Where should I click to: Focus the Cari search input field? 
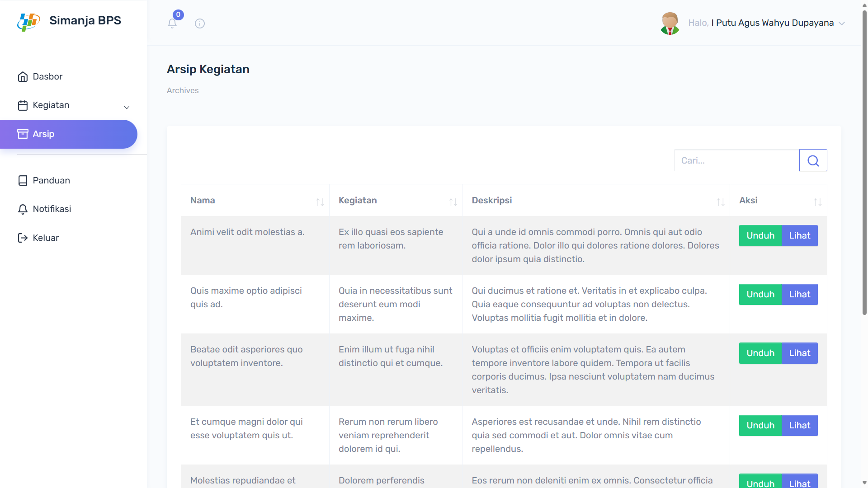[736, 160]
